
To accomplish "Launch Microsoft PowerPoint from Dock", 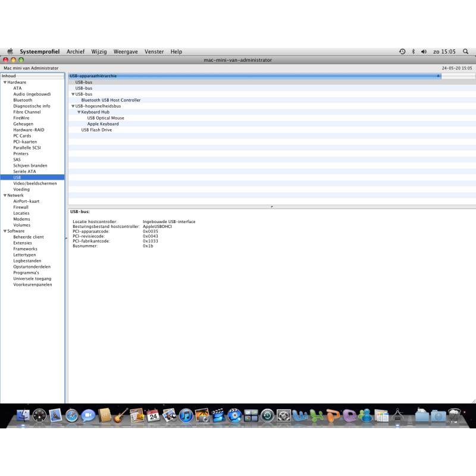I will point(333,415).
